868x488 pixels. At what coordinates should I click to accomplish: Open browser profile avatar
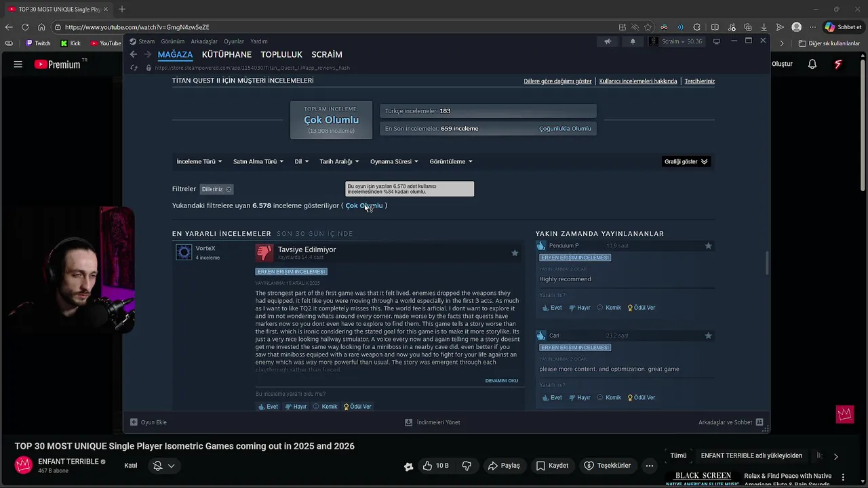point(797,27)
